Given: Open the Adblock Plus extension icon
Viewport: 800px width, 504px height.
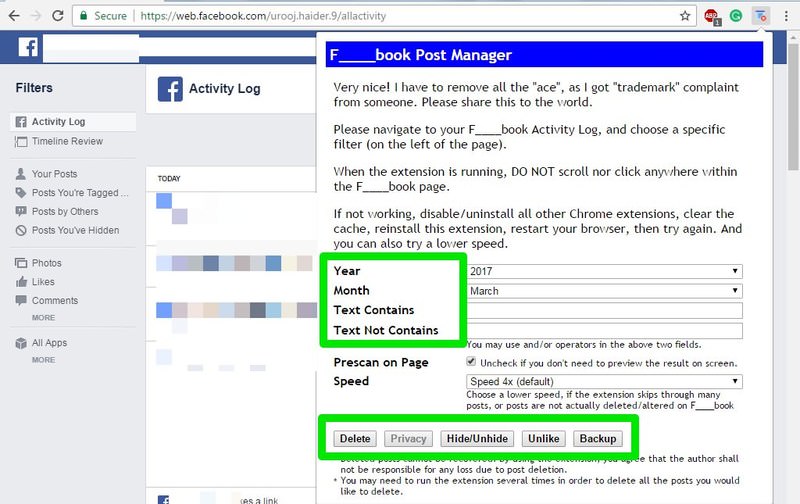Looking at the screenshot, I should [712, 17].
